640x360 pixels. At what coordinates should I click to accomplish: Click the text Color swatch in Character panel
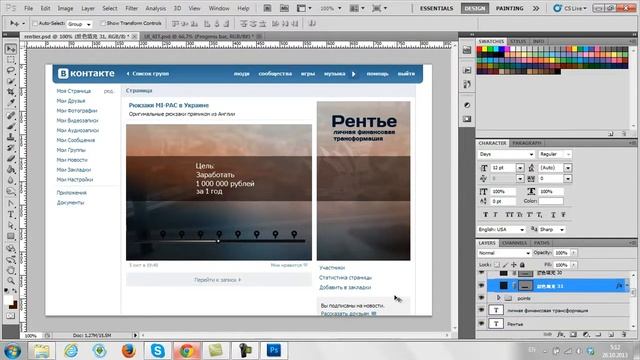[551, 201]
